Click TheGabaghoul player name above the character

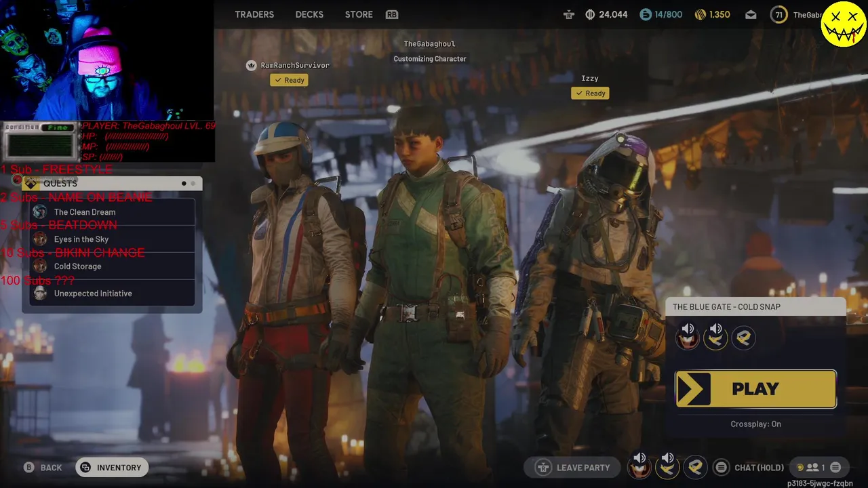429,44
